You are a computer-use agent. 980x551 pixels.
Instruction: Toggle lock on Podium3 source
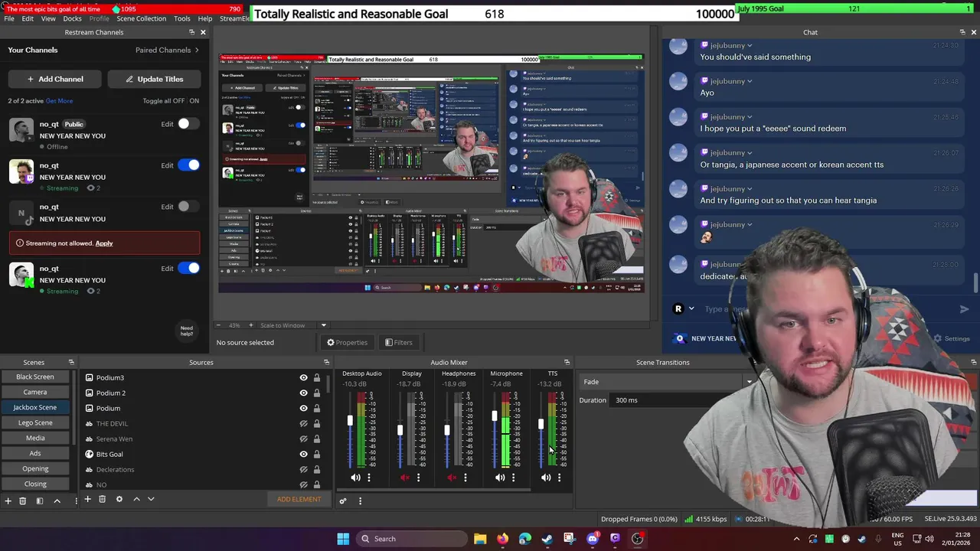click(x=317, y=377)
